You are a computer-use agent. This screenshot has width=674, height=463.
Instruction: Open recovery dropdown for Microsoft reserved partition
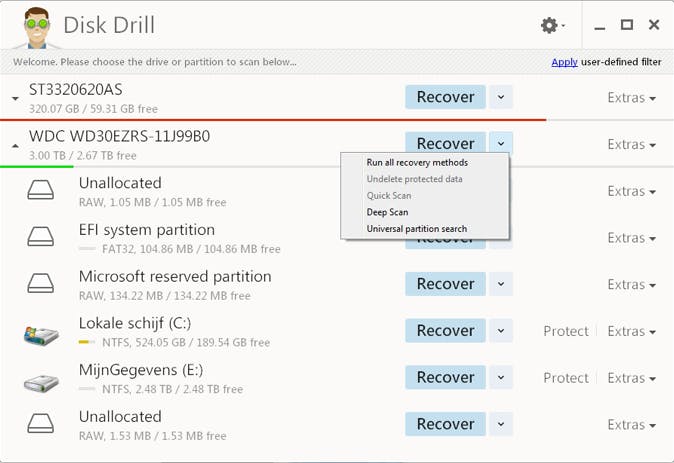coord(501,284)
